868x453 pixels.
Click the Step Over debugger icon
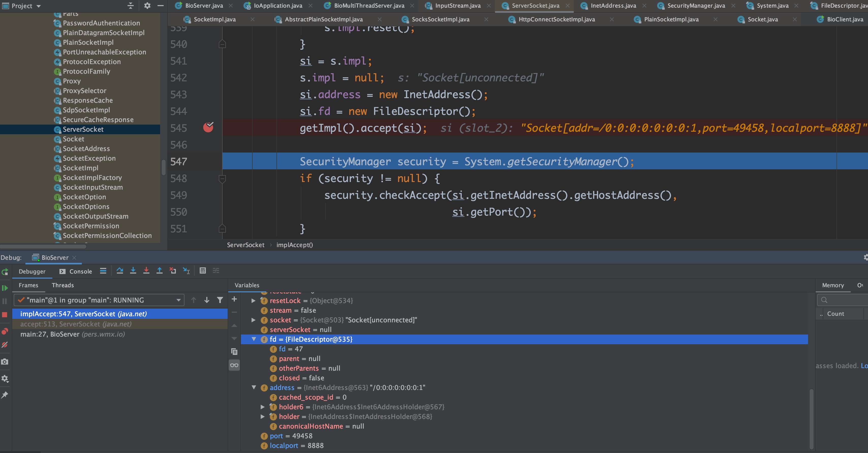pos(120,271)
